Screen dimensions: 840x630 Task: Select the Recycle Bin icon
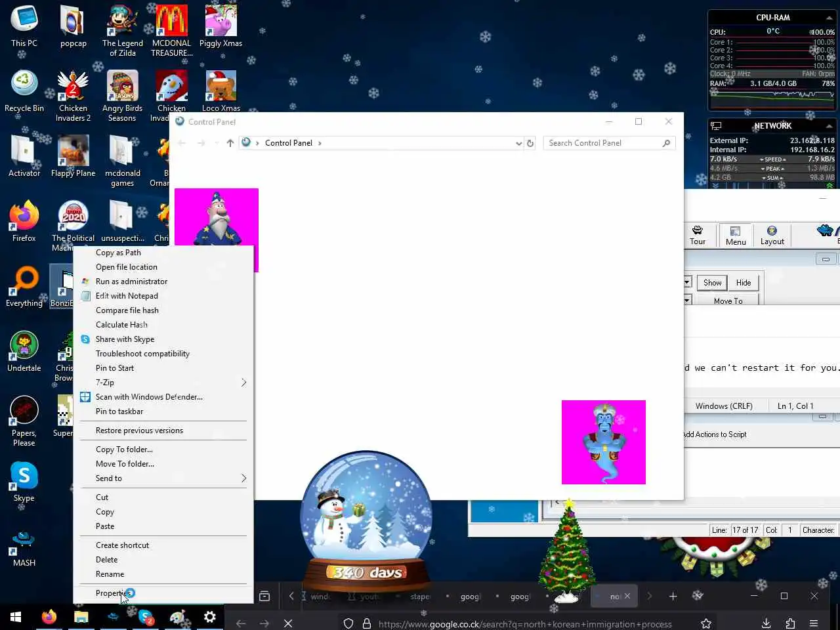(24, 92)
